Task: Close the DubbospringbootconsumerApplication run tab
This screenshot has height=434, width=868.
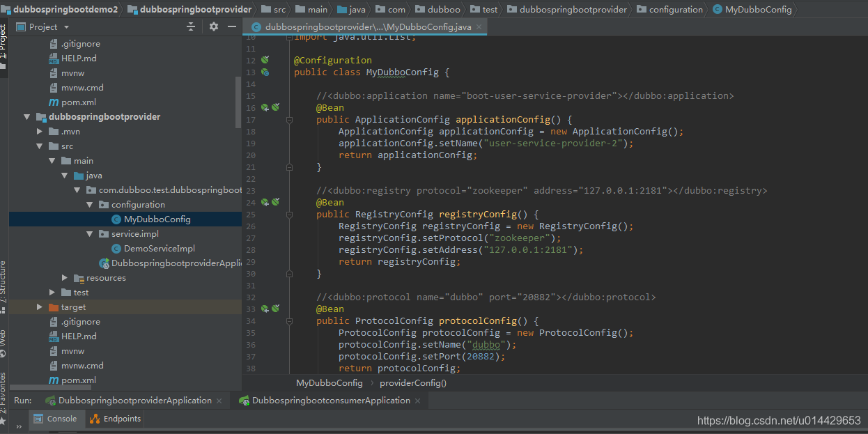Action: click(x=418, y=401)
